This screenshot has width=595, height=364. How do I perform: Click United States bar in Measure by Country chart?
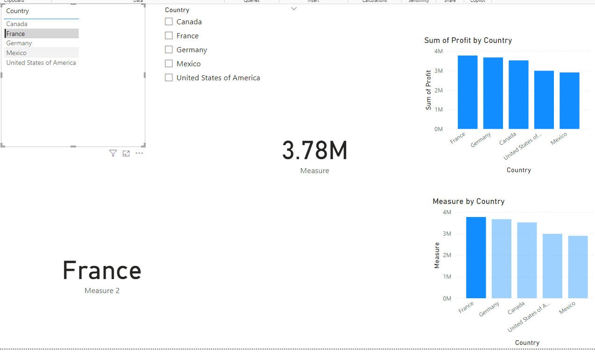pos(552,266)
